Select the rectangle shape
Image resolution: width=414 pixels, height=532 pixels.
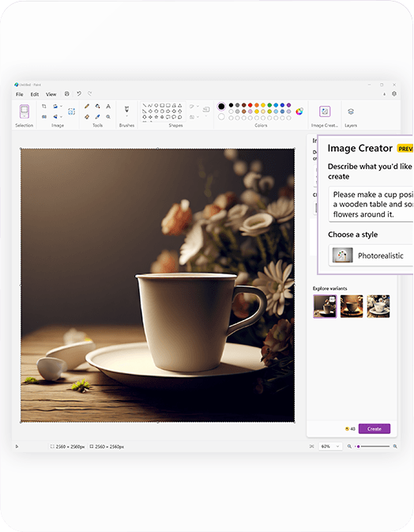(x=163, y=105)
